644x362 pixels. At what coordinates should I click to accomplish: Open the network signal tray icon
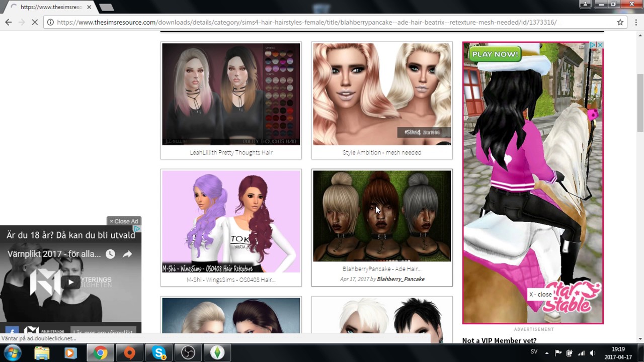click(x=581, y=353)
